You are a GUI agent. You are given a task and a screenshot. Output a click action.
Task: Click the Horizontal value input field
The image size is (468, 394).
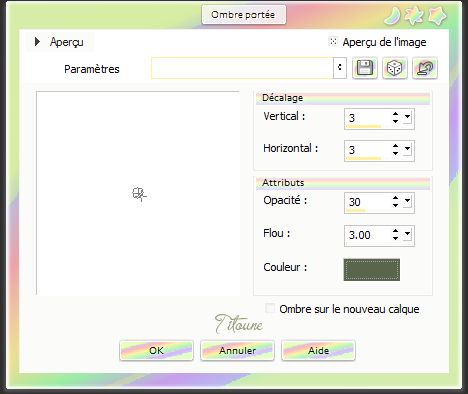[368, 150]
